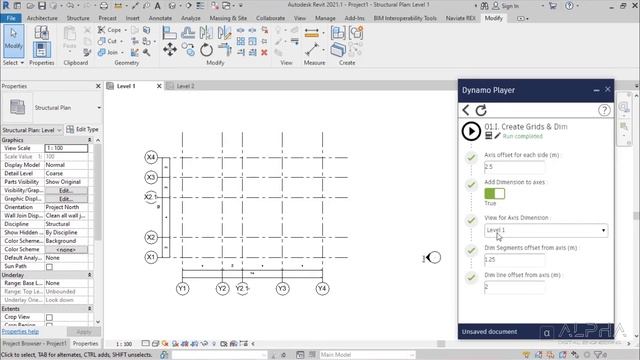
Task: Select Mirror - Pick Axis tool
Action: coord(206,33)
